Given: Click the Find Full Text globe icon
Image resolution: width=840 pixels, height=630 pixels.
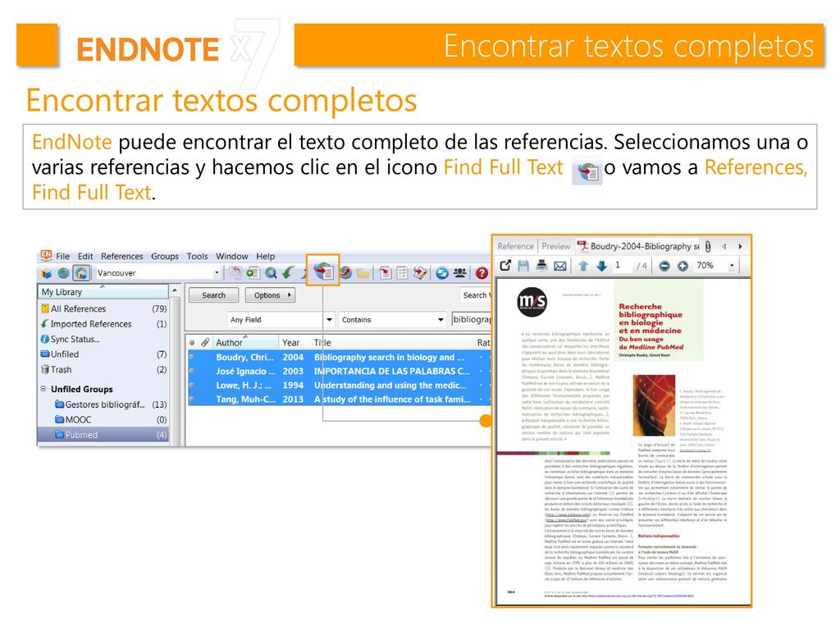Looking at the screenshot, I should pyautogui.click(x=323, y=271).
